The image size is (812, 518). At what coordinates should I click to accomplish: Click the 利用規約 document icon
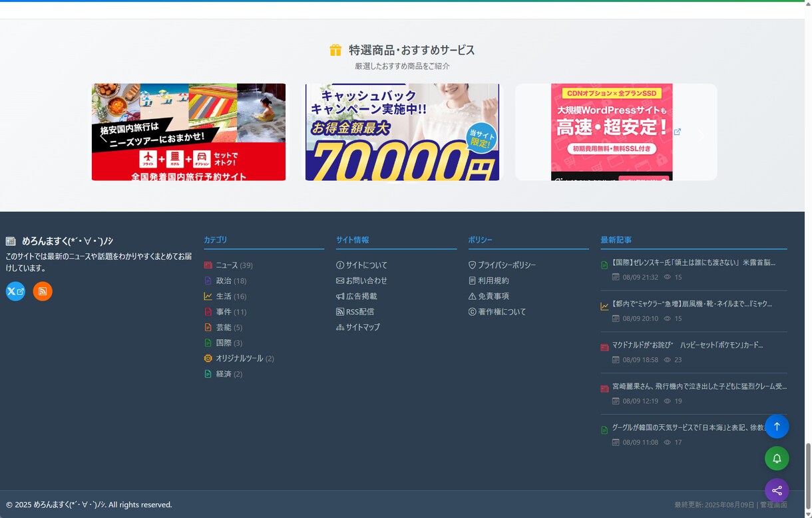(x=473, y=281)
